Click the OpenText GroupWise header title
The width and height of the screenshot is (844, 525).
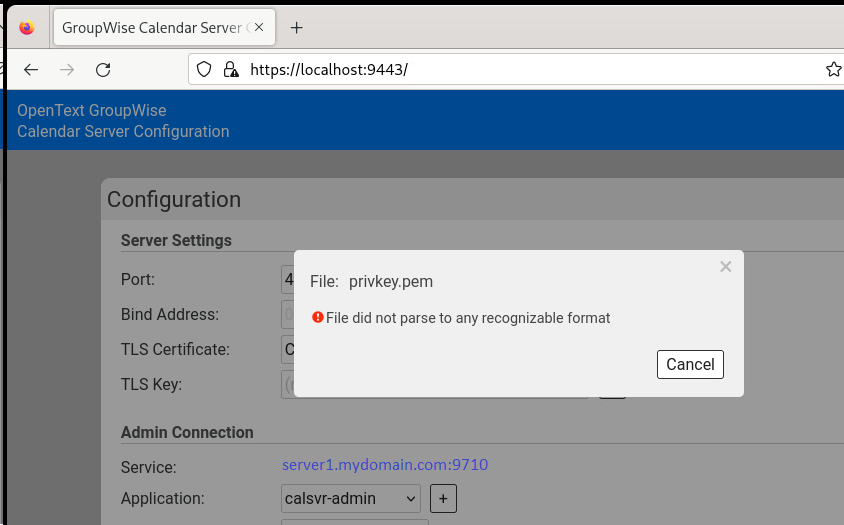click(x=92, y=110)
